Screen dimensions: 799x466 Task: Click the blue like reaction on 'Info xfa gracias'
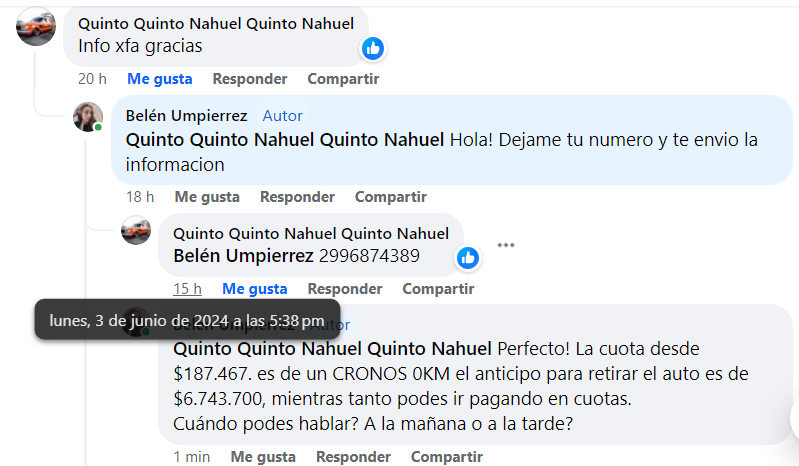coord(373,48)
